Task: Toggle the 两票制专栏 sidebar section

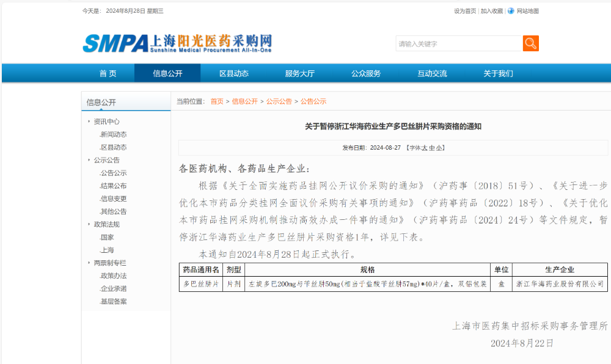Action: [x=109, y=263]
